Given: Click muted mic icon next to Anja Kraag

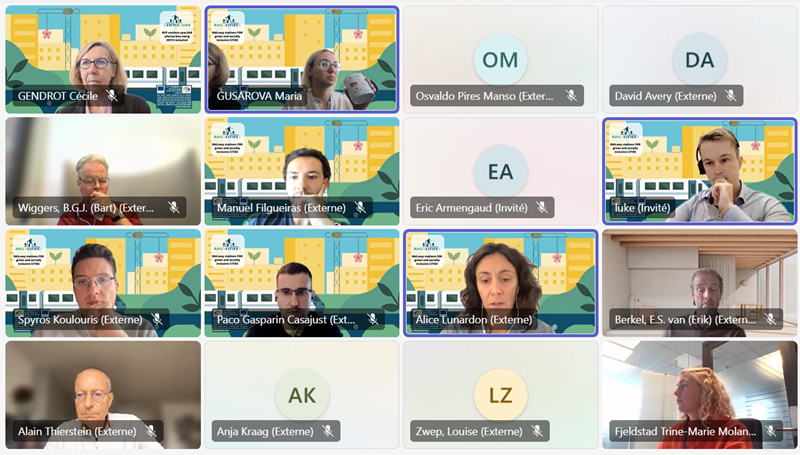Looking at the screenshot, I should (328, 431).
